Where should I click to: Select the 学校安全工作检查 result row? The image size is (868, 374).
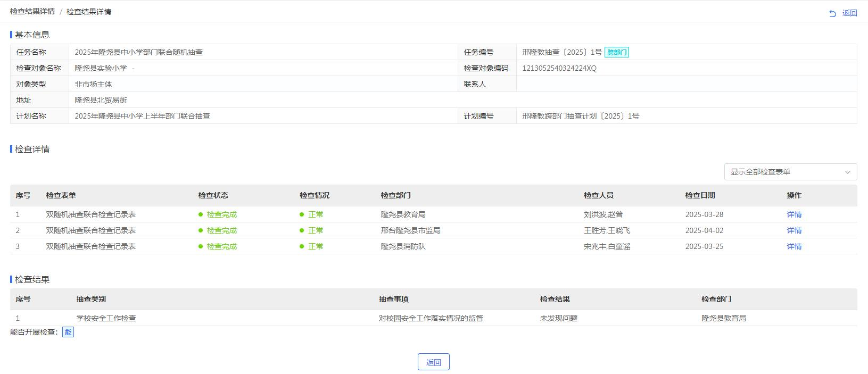coord(106,318)
